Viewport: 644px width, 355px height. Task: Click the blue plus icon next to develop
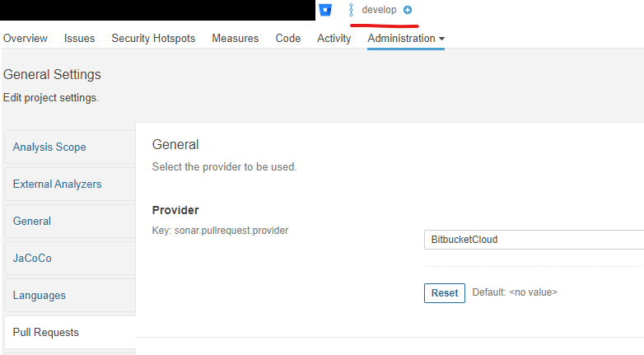click(408, 10)
